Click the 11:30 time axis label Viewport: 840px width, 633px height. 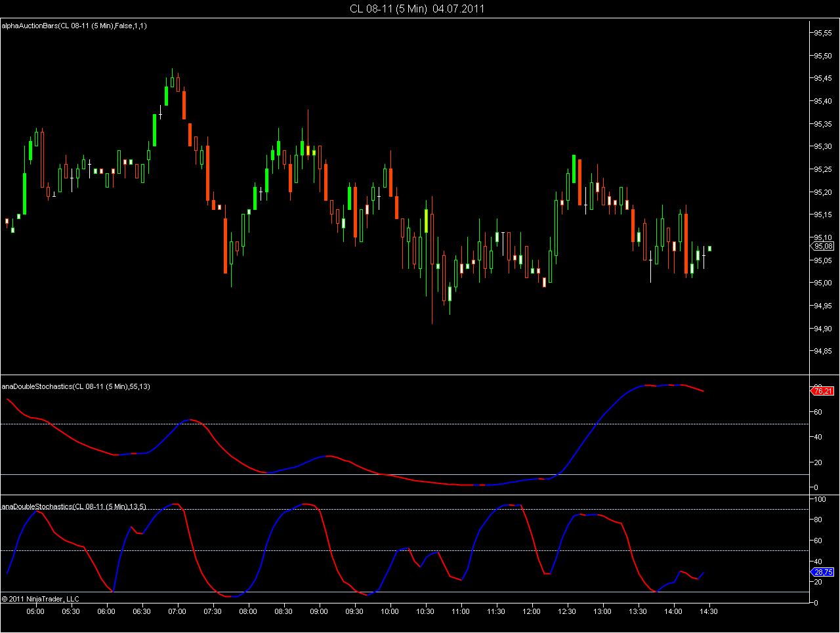[x=496, y=611]
